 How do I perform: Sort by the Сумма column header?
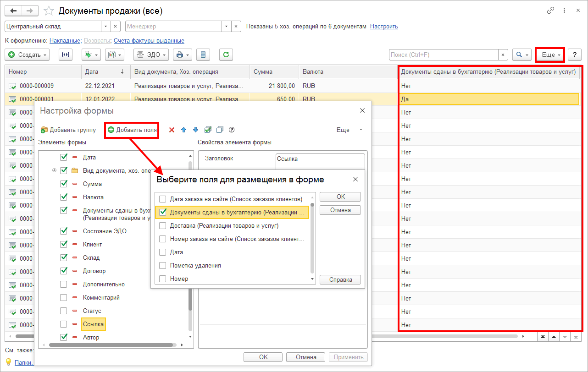click(x=274, y=71)
